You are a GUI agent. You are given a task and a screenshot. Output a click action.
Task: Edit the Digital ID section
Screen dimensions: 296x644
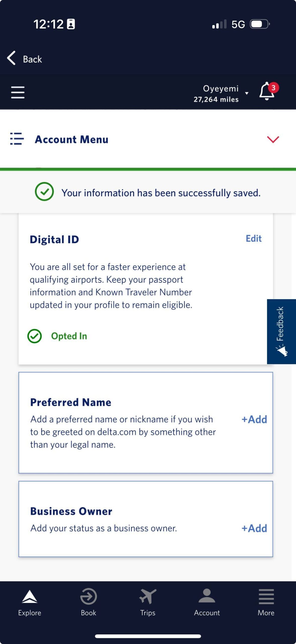pyautogui.click(x=253, y=238)
